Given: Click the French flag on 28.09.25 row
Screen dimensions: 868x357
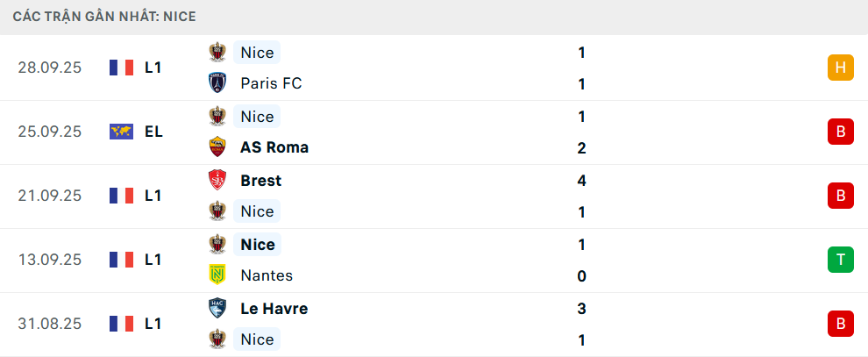Looking at the screenshot, I should pos(121,68).
